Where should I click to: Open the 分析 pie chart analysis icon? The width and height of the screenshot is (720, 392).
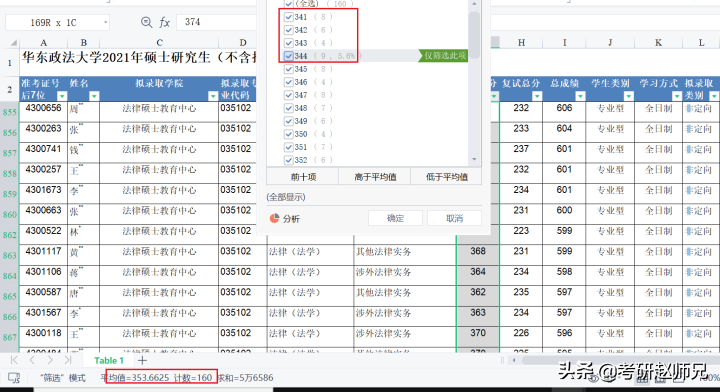pos(274,218)
